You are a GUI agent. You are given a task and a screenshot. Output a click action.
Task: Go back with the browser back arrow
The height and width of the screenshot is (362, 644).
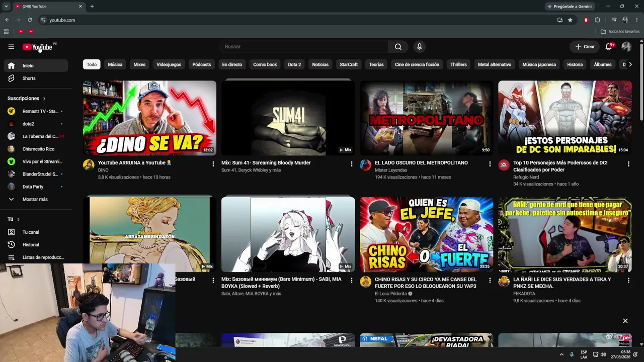pyautogui.click(x=7, y=20)
